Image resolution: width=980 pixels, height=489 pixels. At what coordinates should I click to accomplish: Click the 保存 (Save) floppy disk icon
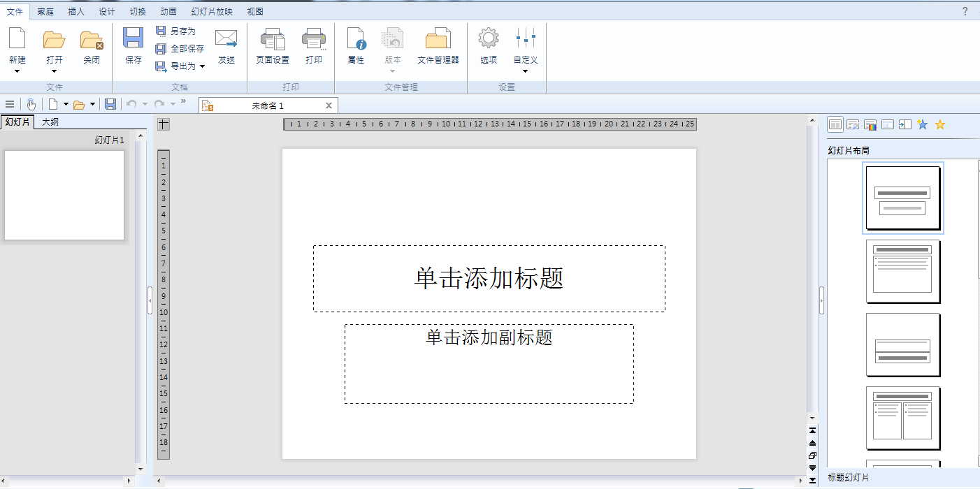tap(134, 38)
